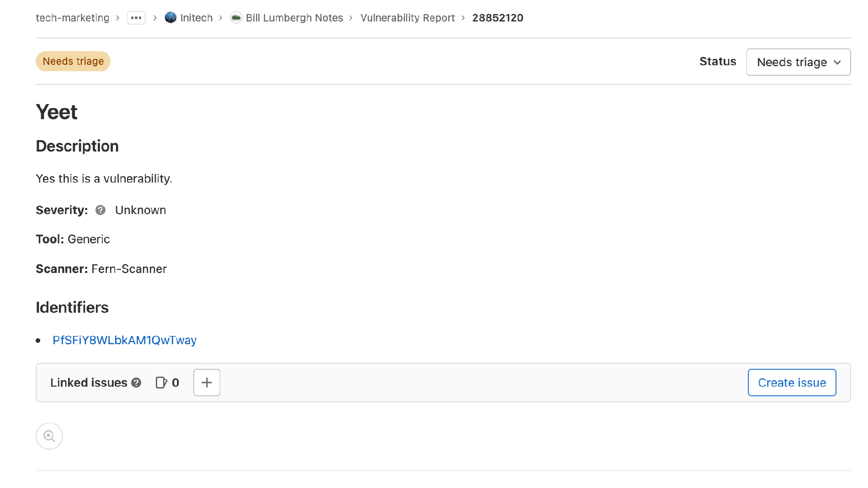Click the linked issues count icon

pos(161,383)
